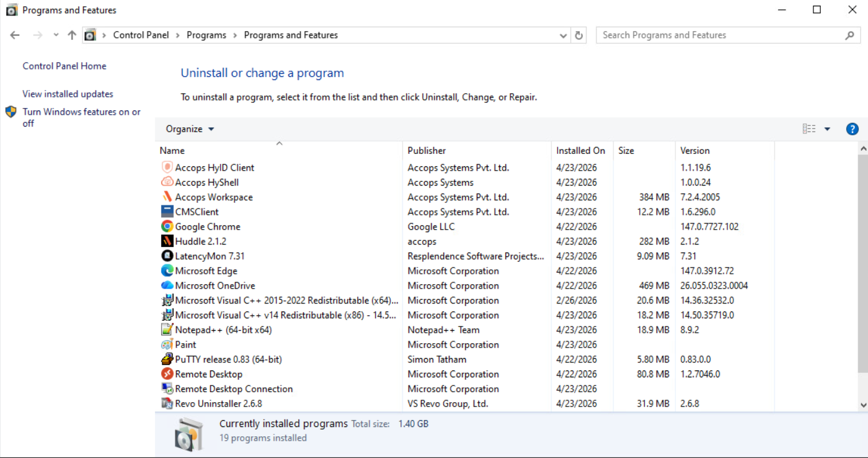
Task: Click the Huddle 2.1.2 program icon
Action: (167, 241)
